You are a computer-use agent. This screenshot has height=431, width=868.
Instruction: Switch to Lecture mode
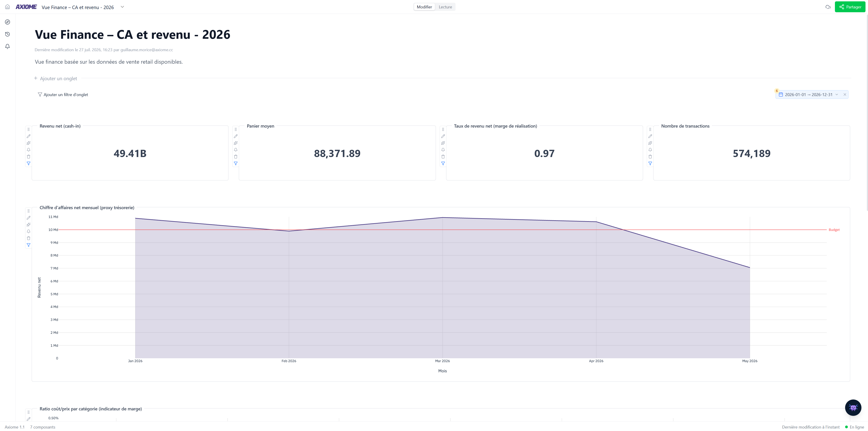coord(445,7)
